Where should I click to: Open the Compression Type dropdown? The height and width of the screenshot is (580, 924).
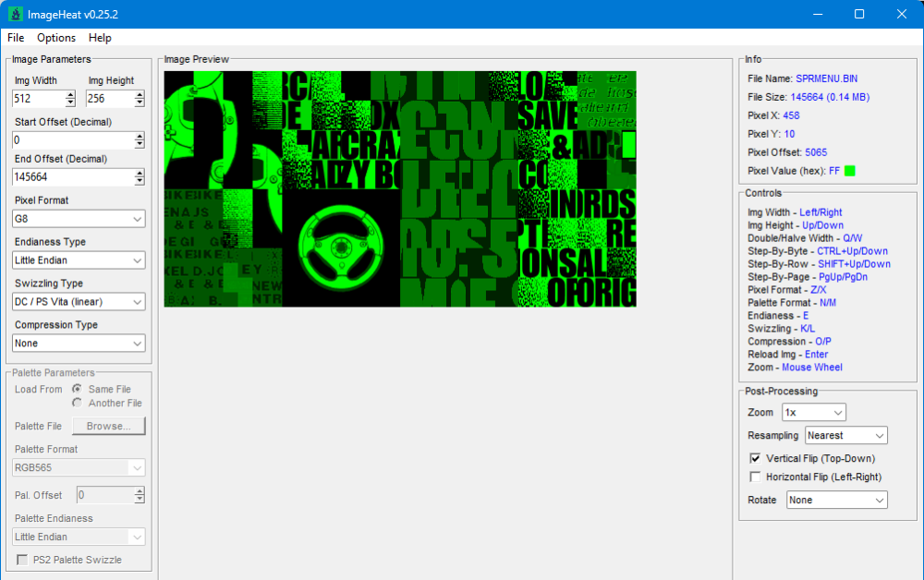[79, 344]
